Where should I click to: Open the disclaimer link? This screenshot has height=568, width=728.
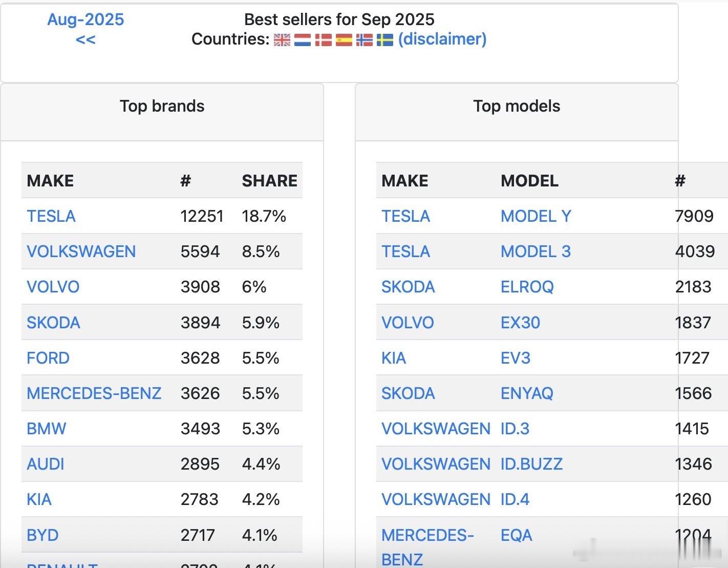coord(442,39)
